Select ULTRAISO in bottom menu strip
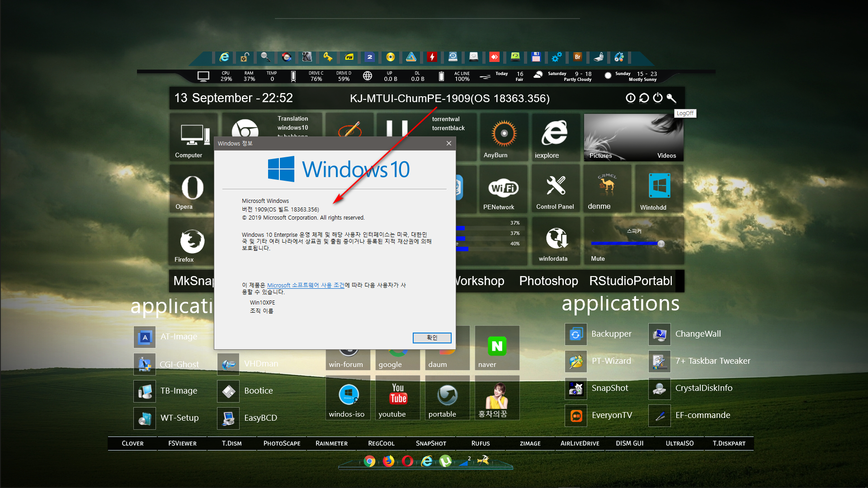The image size is (868, 488). (x=679, y=443)
